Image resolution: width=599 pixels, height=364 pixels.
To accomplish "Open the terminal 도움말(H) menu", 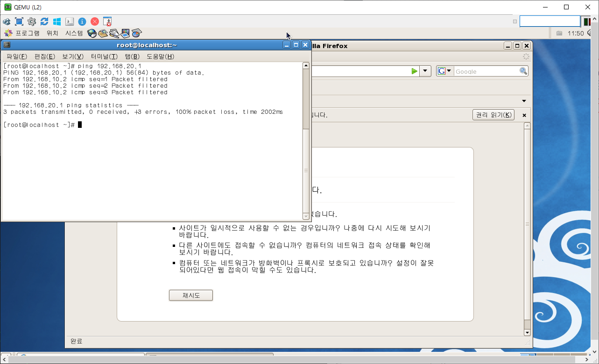I will tap(161, 56).
